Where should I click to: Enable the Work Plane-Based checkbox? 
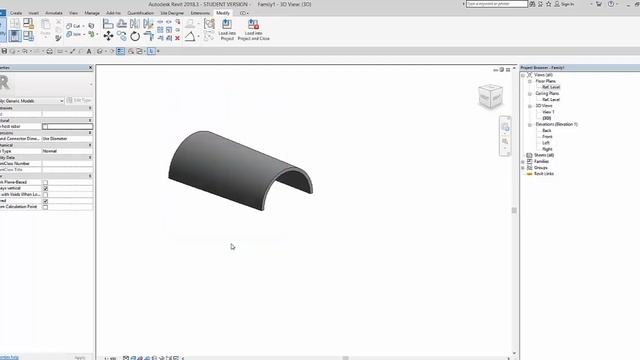[x=45, y=182]
